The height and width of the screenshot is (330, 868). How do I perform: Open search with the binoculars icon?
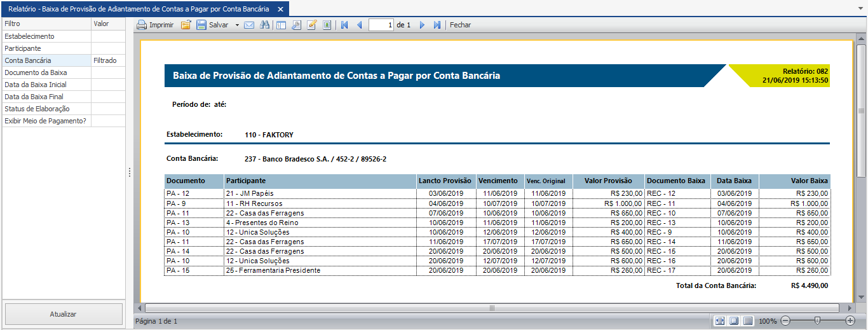265,25
